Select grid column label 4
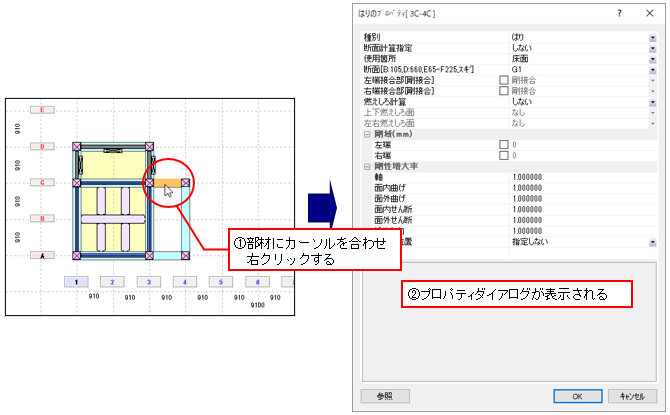670x415 pixels. click(185, 282)
